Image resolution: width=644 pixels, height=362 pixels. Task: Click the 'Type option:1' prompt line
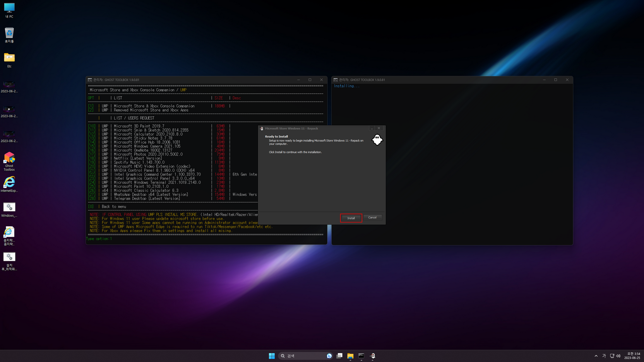coord(99,239)
